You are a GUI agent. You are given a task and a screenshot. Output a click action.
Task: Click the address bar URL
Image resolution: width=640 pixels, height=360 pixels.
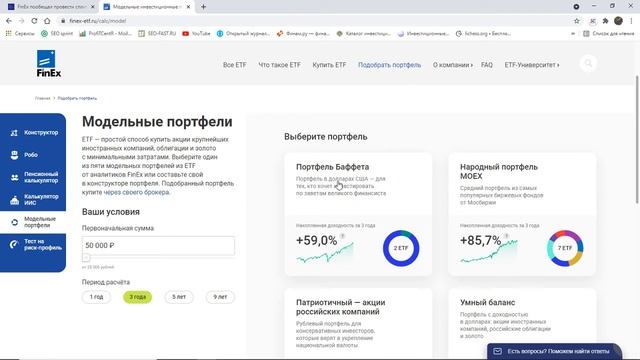[x=98, y=21]
